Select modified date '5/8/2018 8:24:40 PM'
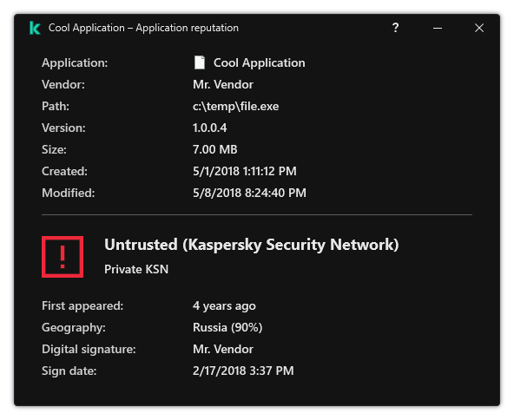 pos(249,193)
